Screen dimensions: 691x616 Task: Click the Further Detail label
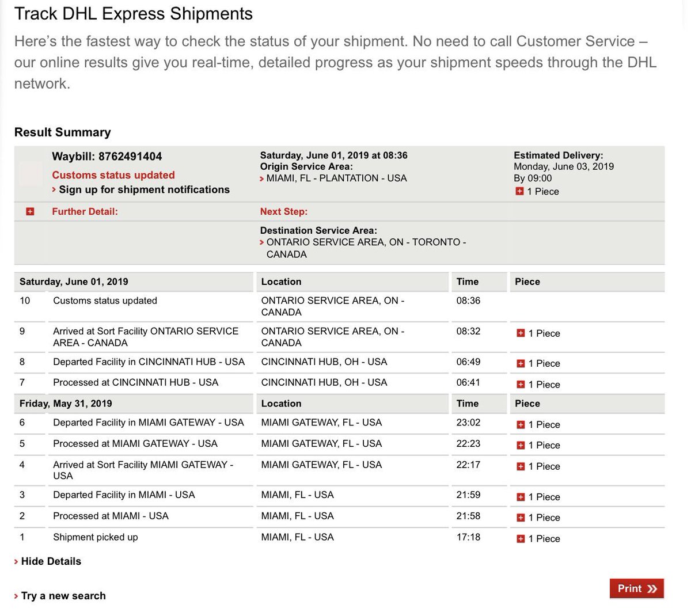click(85, 212)
